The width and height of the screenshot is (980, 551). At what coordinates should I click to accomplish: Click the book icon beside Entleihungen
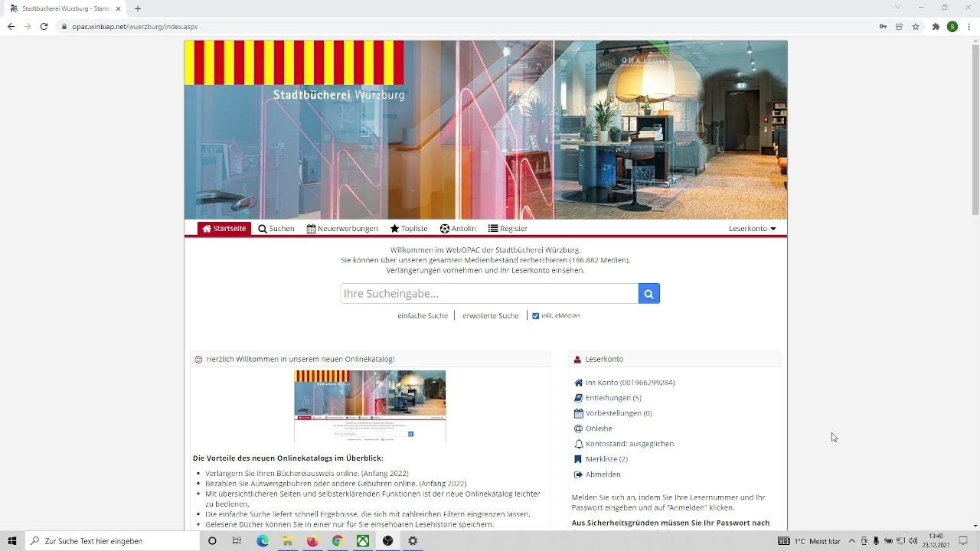[x=578, y=398]
